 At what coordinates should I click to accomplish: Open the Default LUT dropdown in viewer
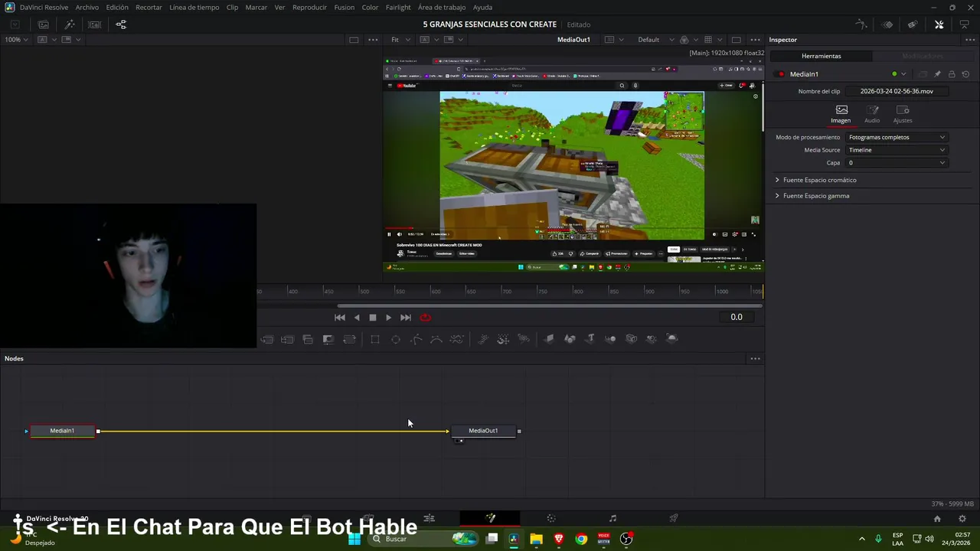656,40
